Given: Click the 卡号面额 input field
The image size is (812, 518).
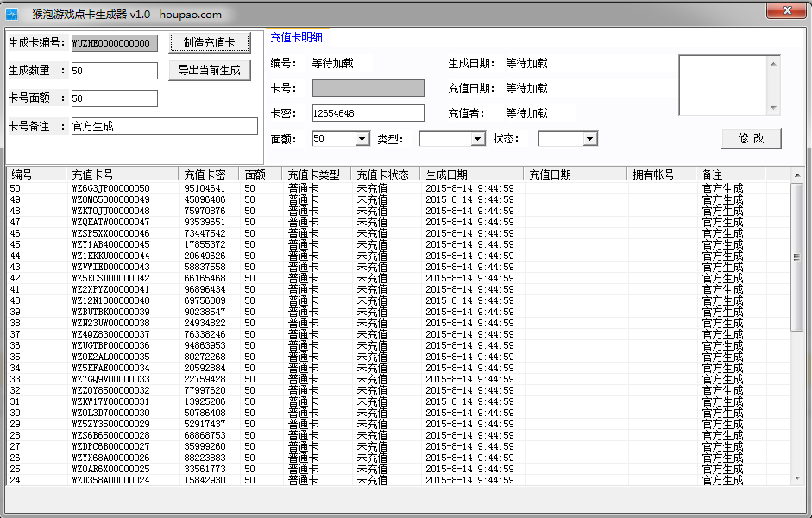Looking at the screenshot, I should [x=115, y=98].
